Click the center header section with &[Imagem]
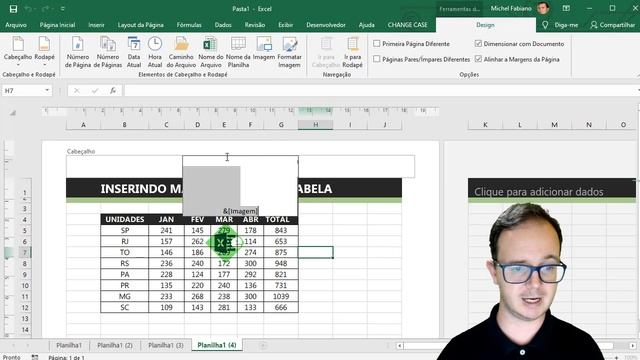640x360 pixels. 240,186
